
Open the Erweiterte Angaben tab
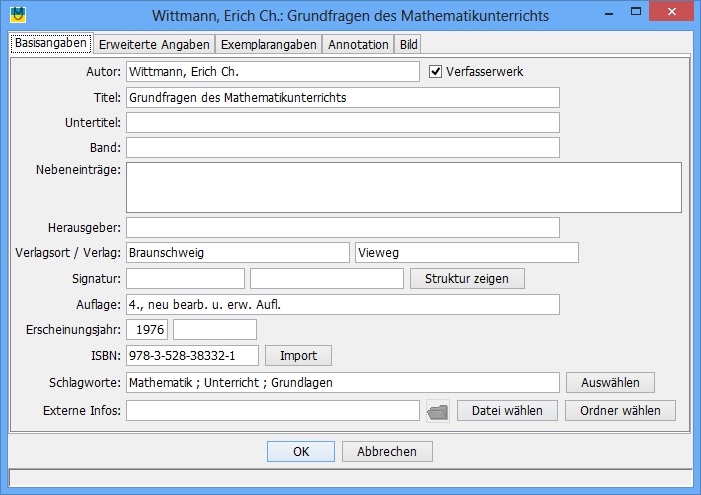click(x=154, y=45)
